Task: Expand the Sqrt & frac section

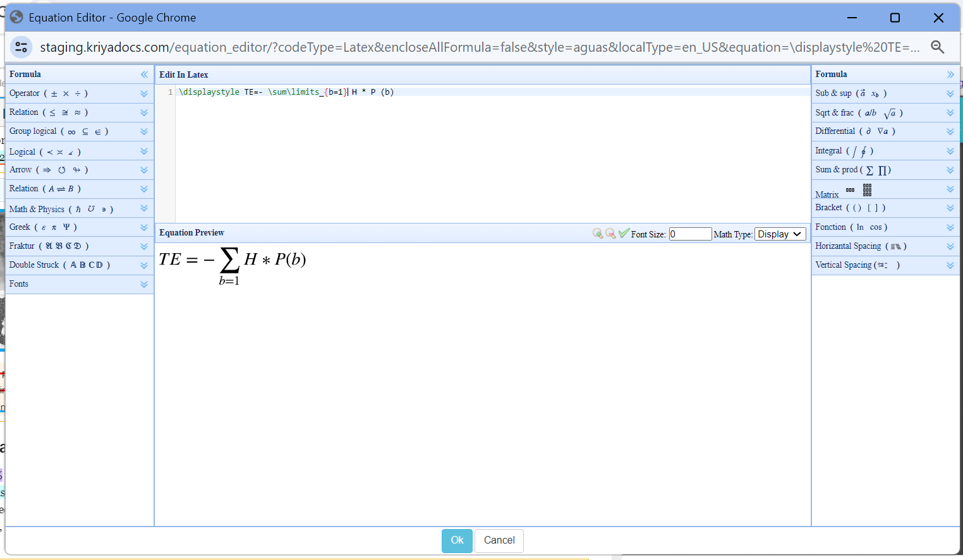Action: pyautogui.click(x=950, y=112)
